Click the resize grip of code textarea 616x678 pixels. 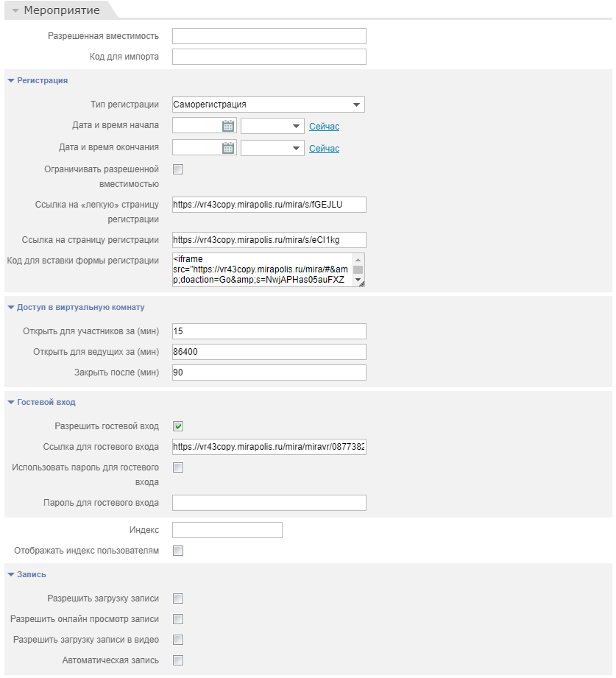362,283
